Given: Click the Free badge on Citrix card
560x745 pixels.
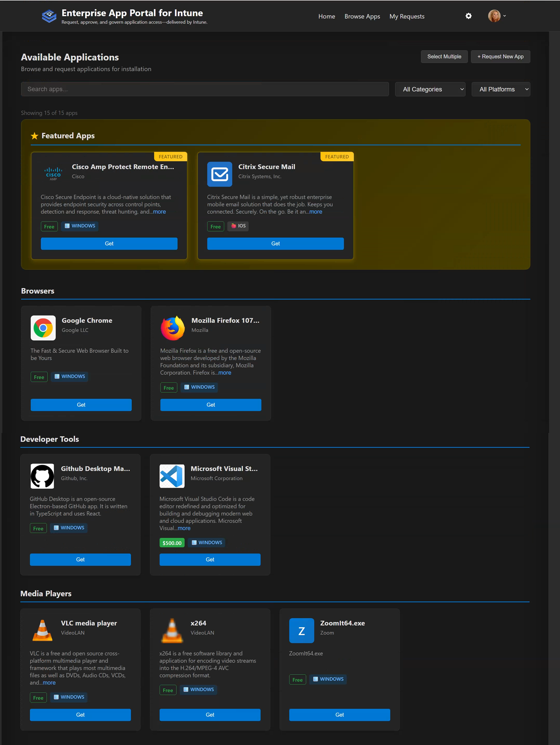Looking at the screenshot, I should (216, 227).
